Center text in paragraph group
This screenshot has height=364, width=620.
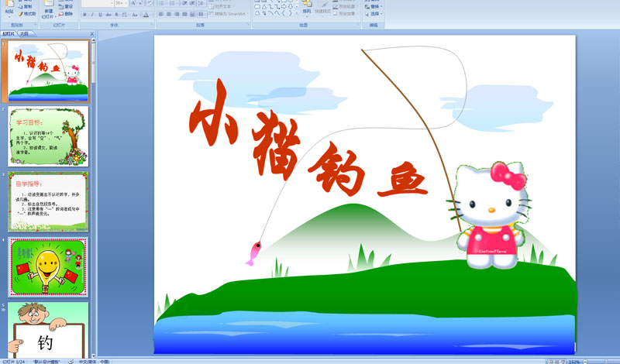point(169,15)
